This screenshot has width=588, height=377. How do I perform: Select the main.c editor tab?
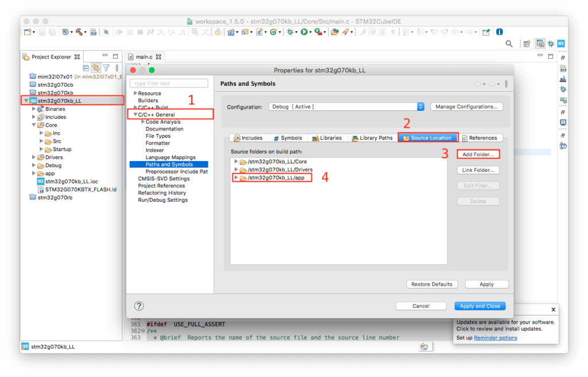pos(144,57)
